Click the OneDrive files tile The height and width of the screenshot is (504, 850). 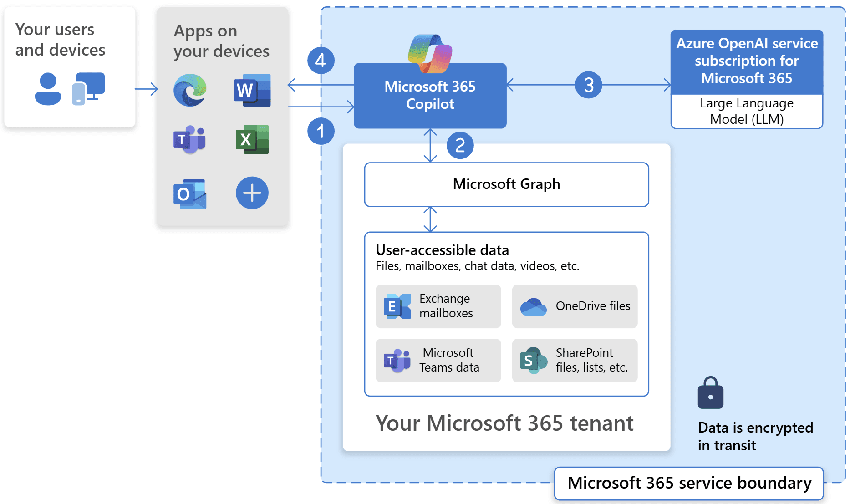575,306
